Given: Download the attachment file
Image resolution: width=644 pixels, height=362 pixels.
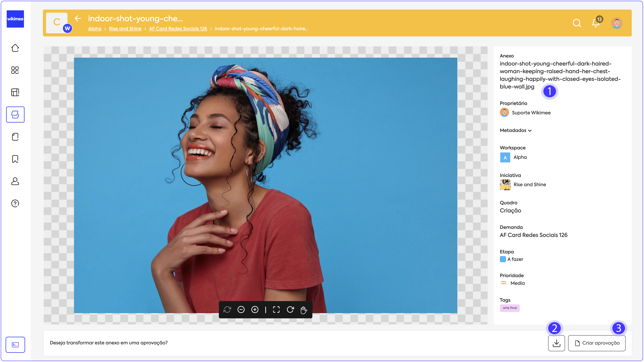Looking at the screenshot, I should pyautogui.click(x=556, y=343).
